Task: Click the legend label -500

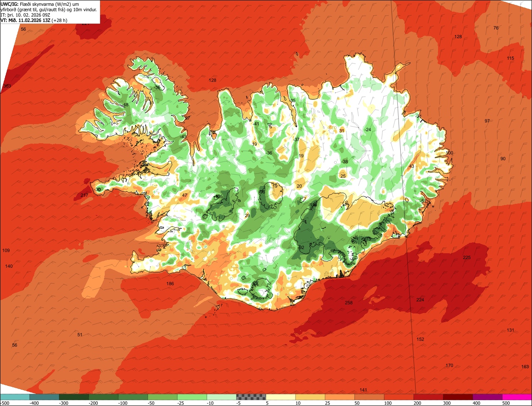Action: pyautogui.click(x=5, y=403)
